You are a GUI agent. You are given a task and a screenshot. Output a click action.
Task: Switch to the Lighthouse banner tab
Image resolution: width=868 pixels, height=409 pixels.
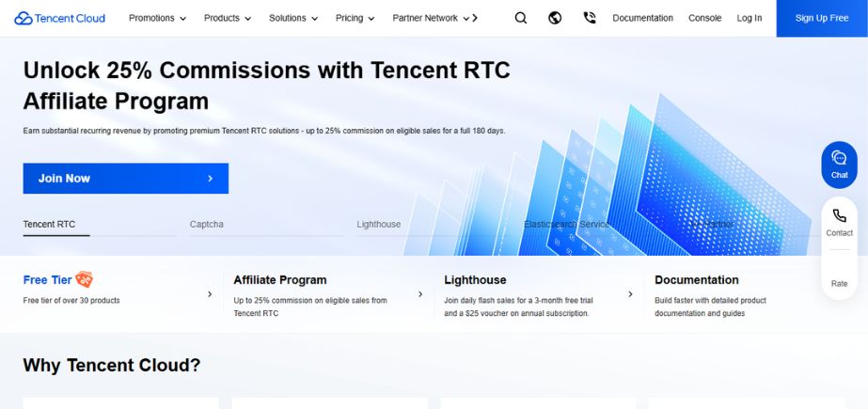pos(378,224)
